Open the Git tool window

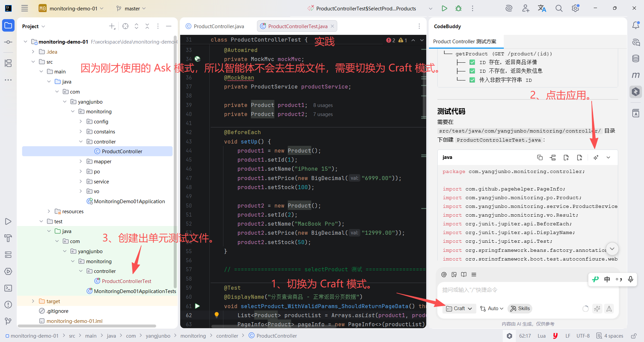(x=8, y=321)
